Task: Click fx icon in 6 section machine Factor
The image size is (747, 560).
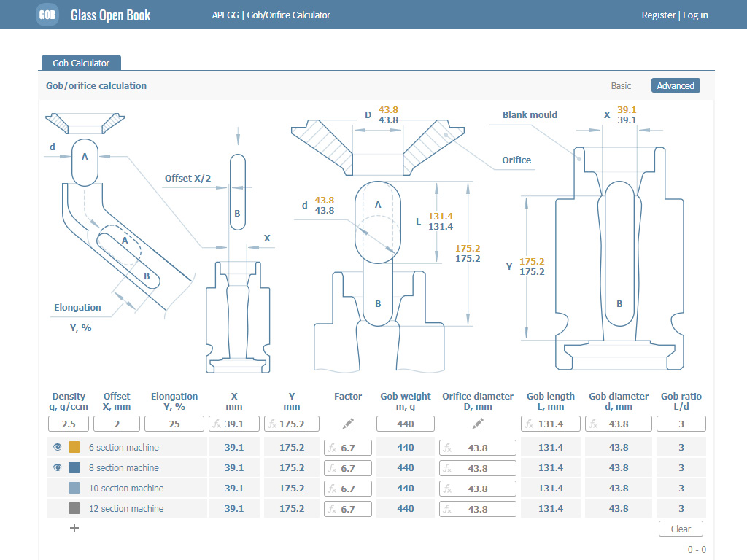Action: [x=332, y=448]
